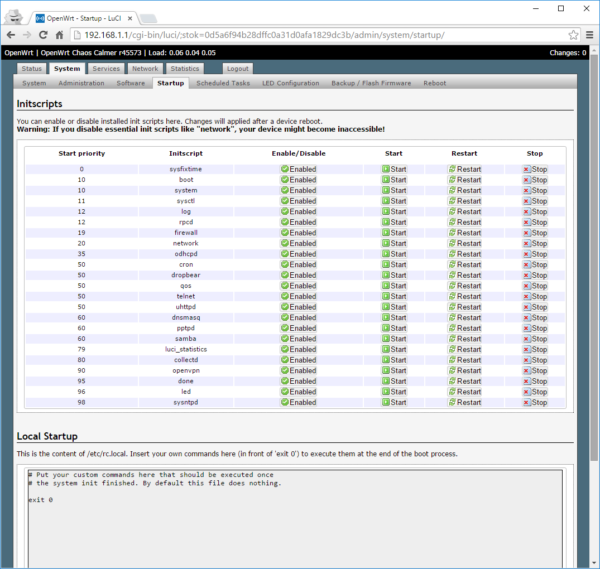Viewport: 600px width, 569px height.
Task: Restart the network init script
Action: click(464, 243)
